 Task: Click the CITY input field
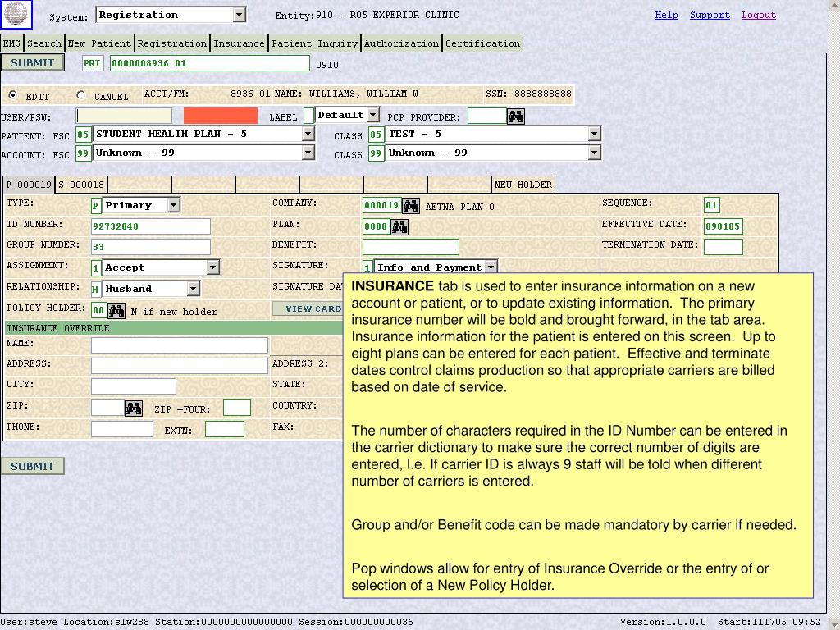134,386
